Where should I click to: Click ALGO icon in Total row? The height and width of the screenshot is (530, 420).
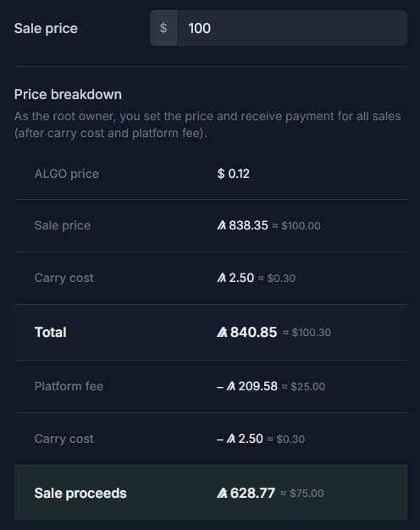(x=222, y=332)
